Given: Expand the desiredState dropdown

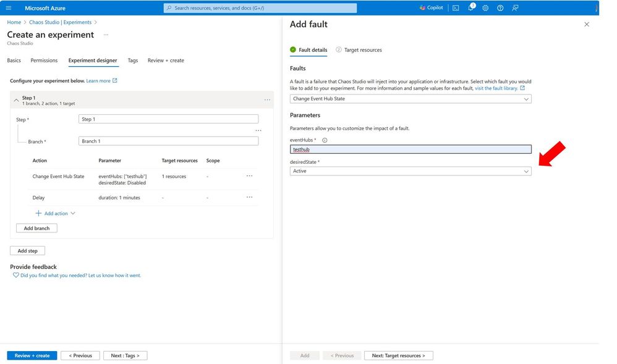Looking at the screenshot, I should [411, 171].
